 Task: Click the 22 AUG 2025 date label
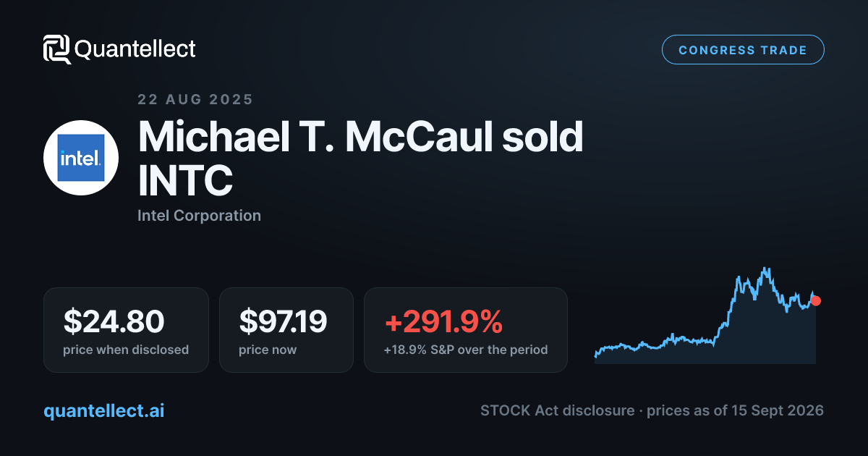tap(195, 100)
